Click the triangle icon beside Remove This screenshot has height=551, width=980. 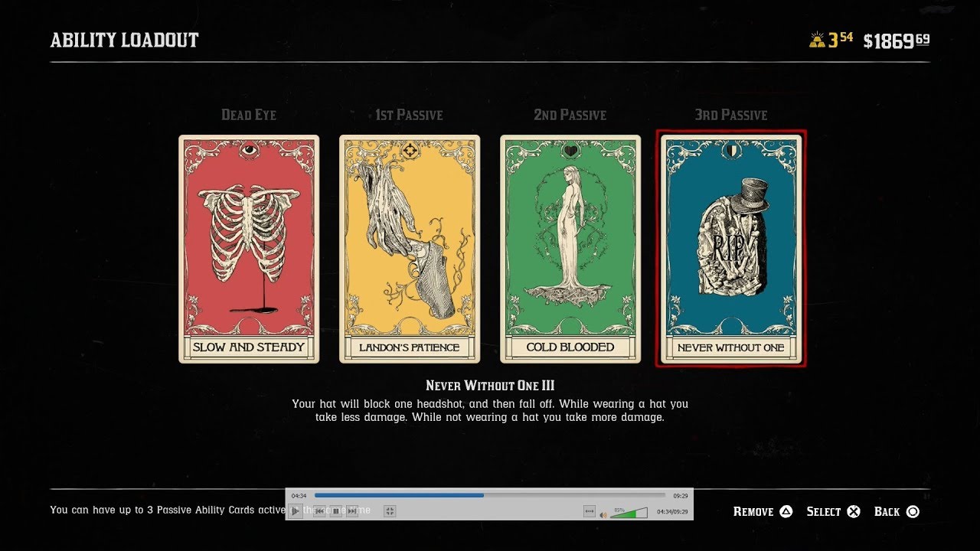(x=786, y=511)
